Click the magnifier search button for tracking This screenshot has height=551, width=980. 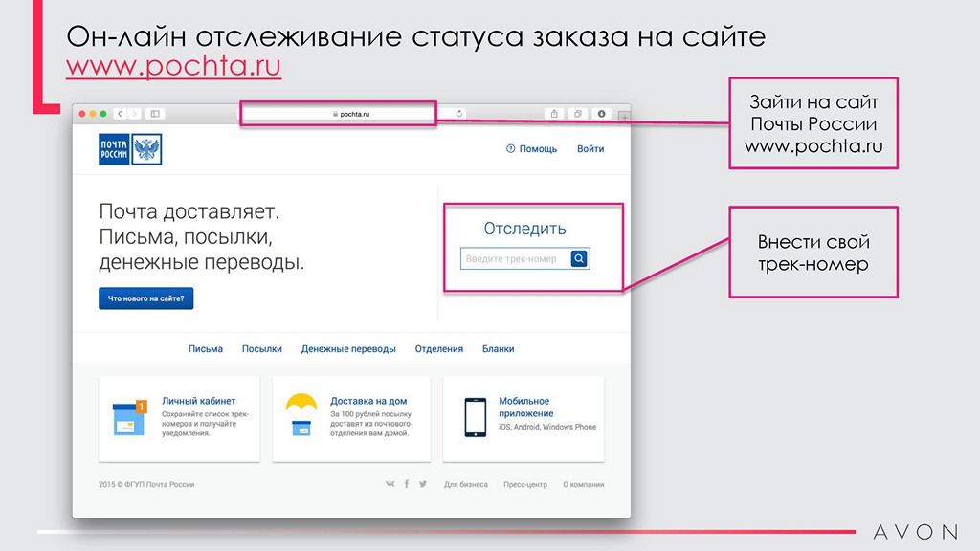(x=579, y=258)
